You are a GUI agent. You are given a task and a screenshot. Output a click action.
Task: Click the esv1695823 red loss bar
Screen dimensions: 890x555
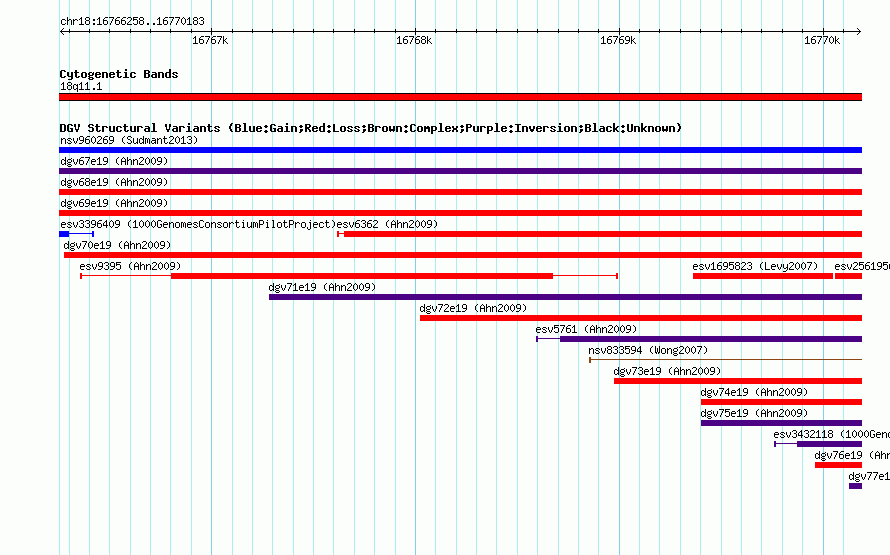763,276
